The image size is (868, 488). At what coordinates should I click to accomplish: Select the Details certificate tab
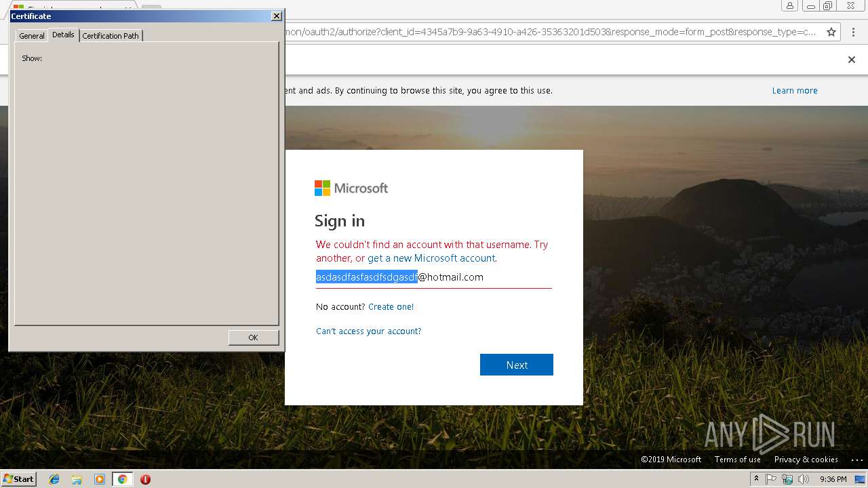[x=63, y=35]
